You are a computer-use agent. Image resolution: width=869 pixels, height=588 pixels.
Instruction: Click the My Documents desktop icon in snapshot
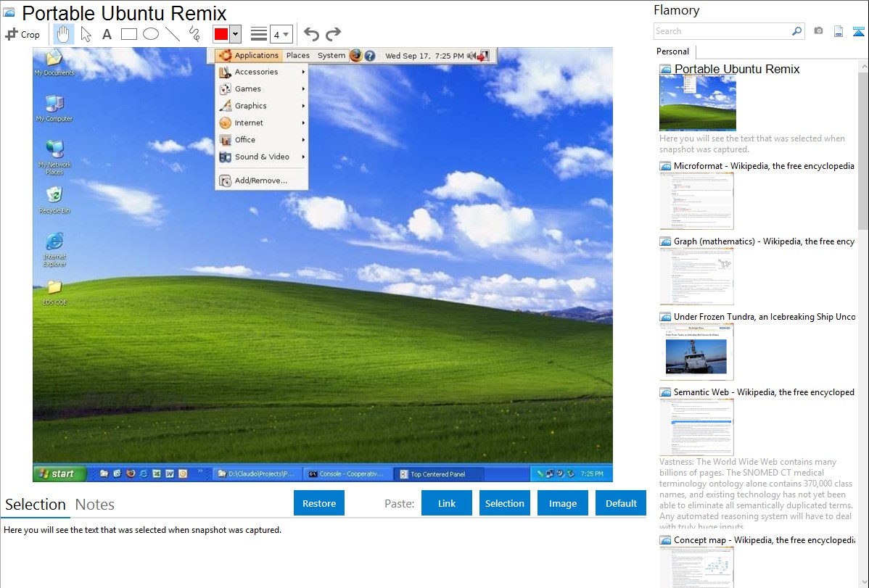[54, 62]
